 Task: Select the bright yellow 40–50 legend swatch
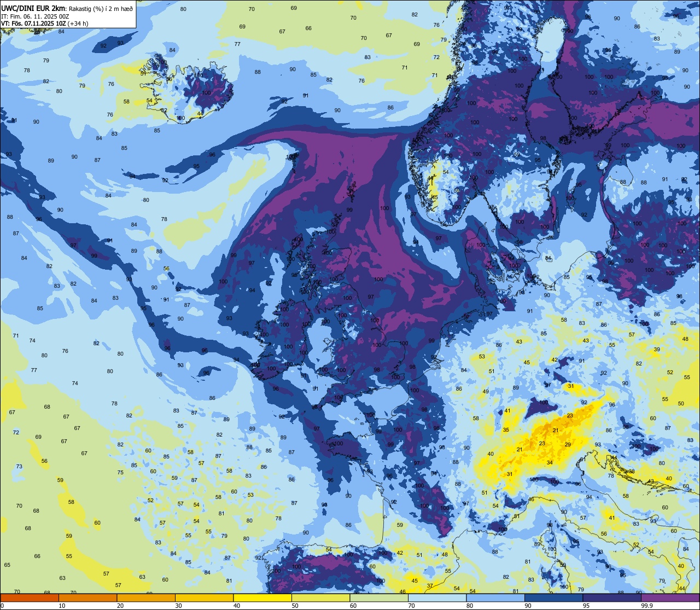(262, 597)
